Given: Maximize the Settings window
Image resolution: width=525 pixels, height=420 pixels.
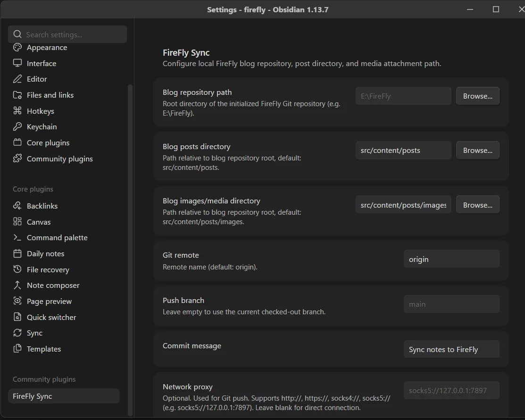Looking at the screenshot, I should 496,9.
